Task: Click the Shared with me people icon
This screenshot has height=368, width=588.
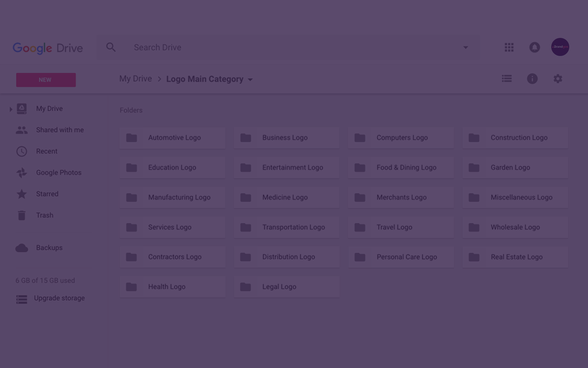Action: pyautogui.click(x=22, y=130)
